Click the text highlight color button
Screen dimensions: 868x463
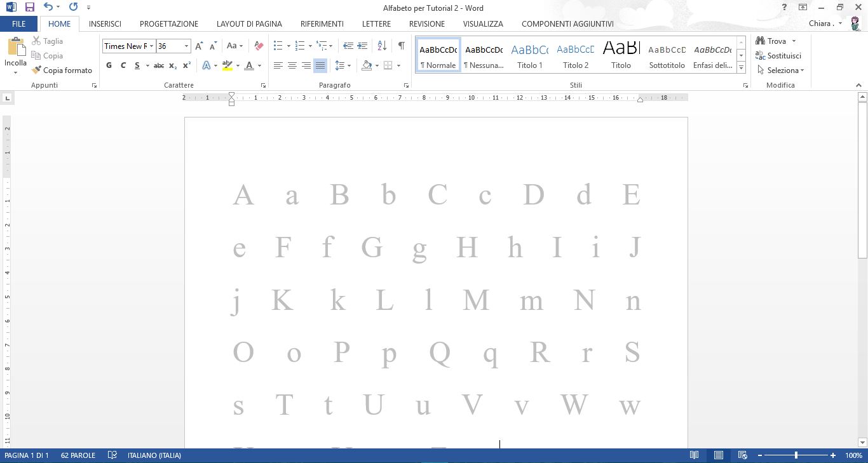(x=227, y=65)
